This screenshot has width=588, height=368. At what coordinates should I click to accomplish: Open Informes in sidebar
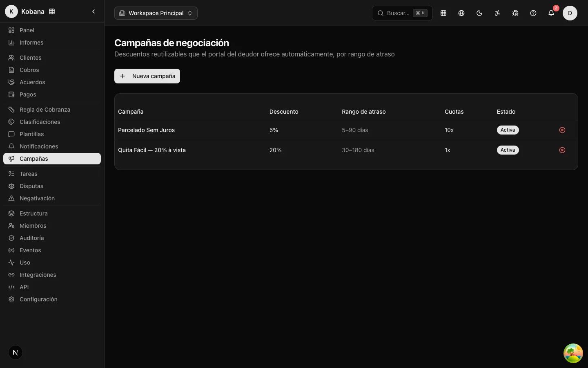coord(52,43)
